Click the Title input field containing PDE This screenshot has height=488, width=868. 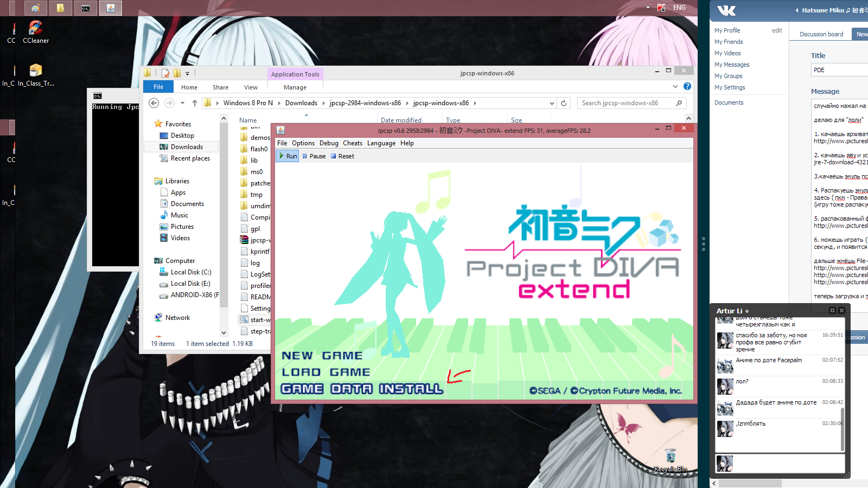pyautogui.click(x=840, y=70)
